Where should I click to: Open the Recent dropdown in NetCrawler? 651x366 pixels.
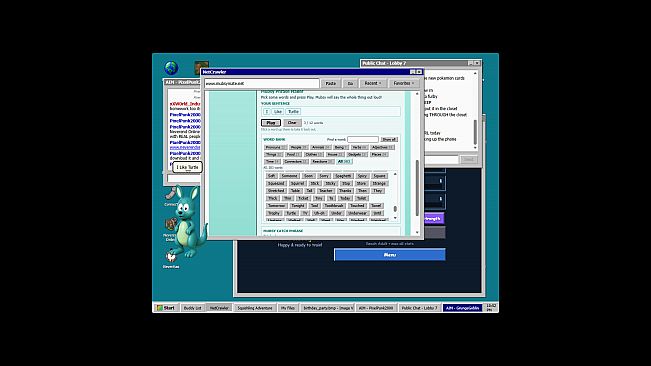click(x=372, y=83)
